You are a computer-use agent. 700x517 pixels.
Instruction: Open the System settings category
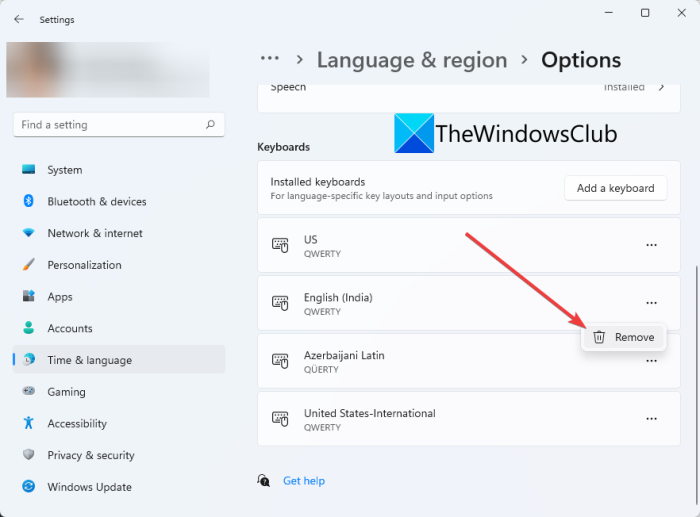point(64,170)
